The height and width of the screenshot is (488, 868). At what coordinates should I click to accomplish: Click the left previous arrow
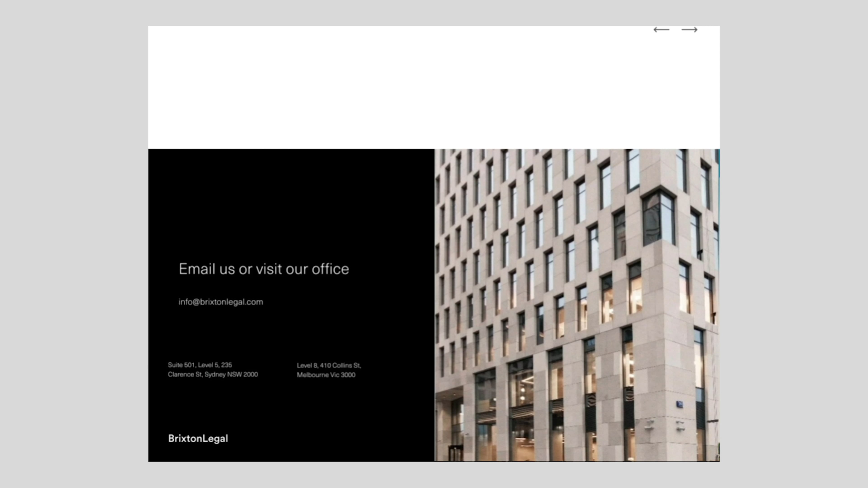tap(661, 30)
